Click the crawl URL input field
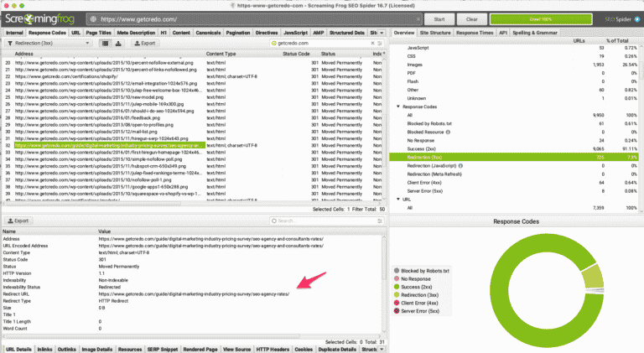The width and height of the screenshot is (644, 353). click(255, 19)
